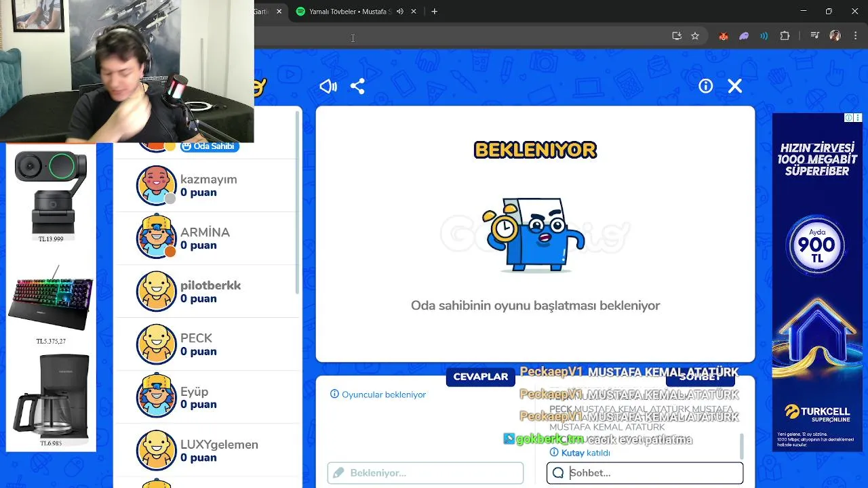
Task: Click the player name pilotberkk
Action: 210,285
